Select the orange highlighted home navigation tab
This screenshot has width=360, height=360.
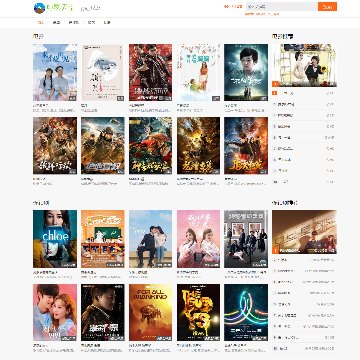click(x=40, y=23)
